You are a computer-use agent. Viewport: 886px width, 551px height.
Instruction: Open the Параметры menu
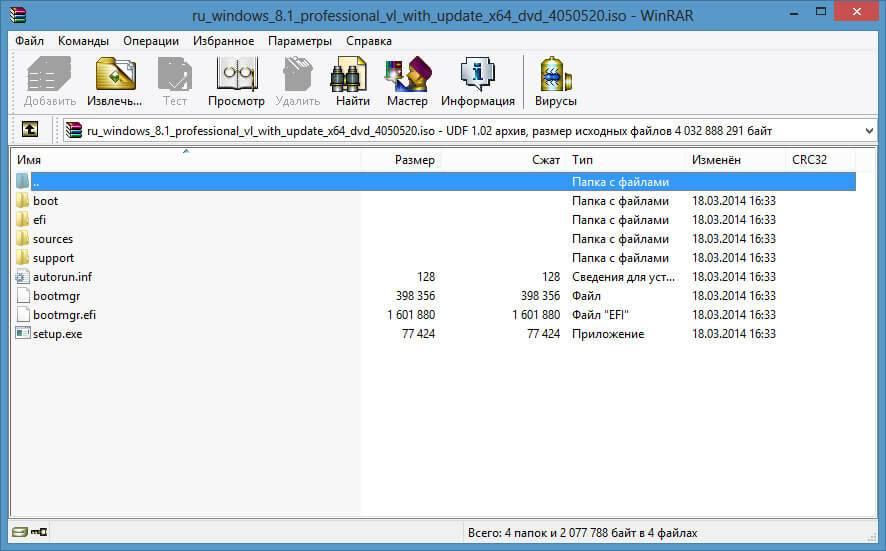coord(299,41)
